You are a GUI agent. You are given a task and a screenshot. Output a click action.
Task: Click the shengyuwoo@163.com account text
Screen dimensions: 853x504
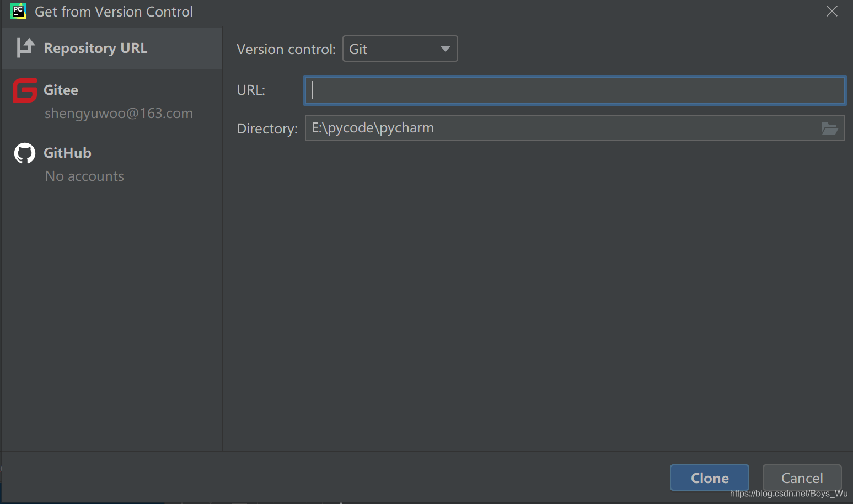point(119,114)
